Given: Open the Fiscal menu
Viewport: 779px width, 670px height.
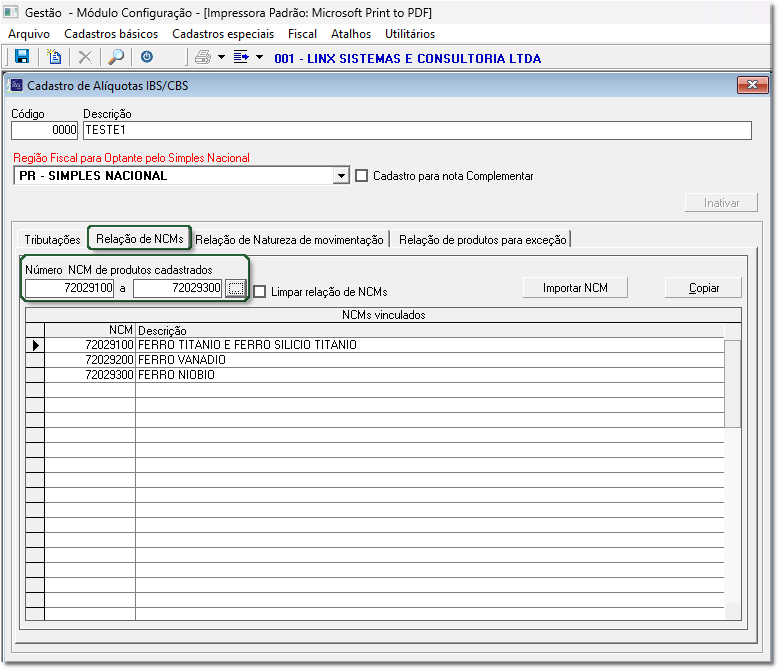Looking at the screenshot, I should click(x=302, y=34).
